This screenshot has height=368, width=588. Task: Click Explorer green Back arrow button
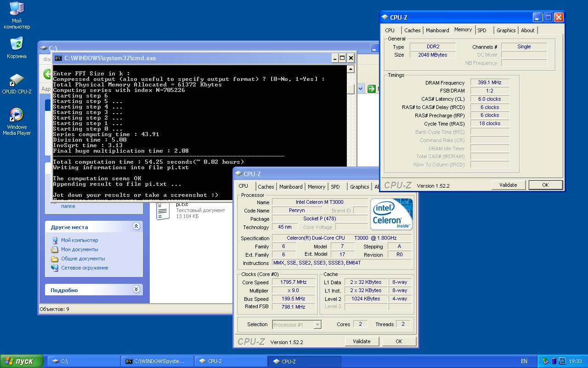click(x=47, y=74)
